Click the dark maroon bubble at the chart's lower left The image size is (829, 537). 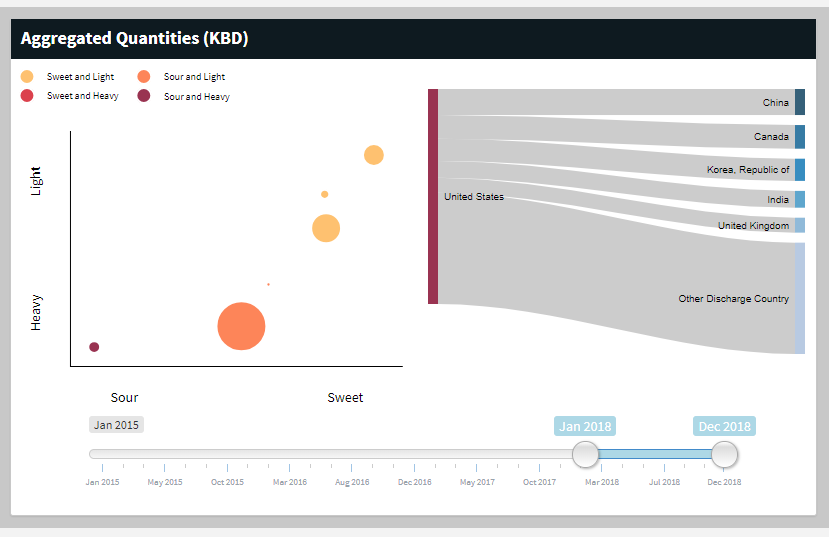(x=94, y=347)
